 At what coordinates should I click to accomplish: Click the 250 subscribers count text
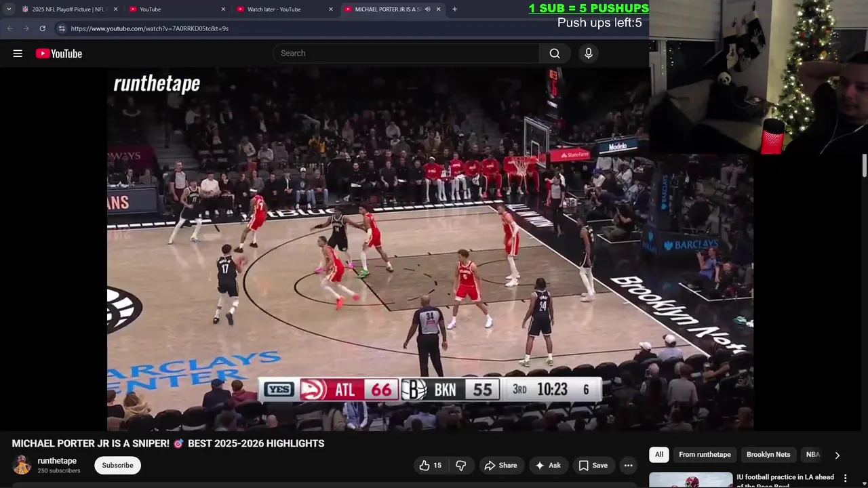59,470
